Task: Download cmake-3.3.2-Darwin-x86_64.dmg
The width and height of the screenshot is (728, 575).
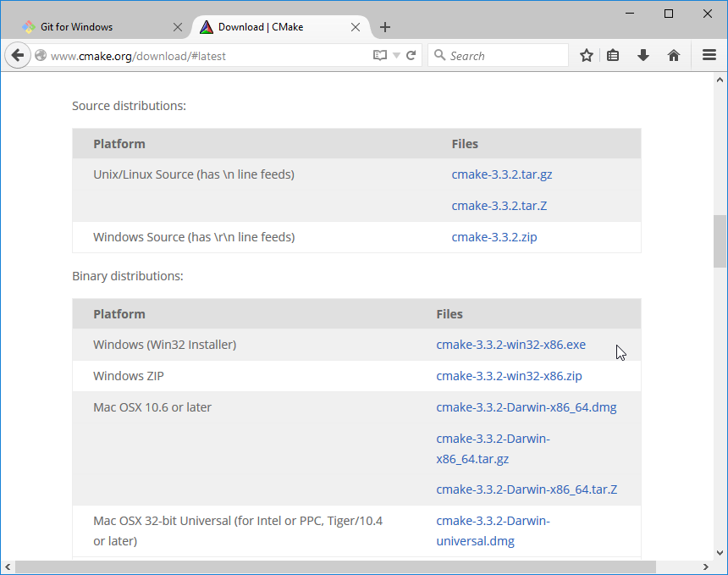Action: click(527, 407)
